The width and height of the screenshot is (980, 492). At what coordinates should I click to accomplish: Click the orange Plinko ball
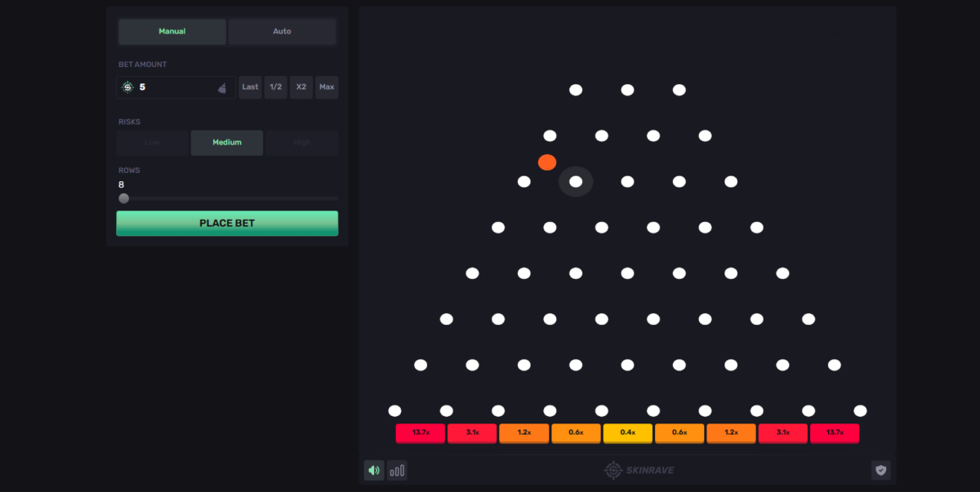click(x=547, y=162)
